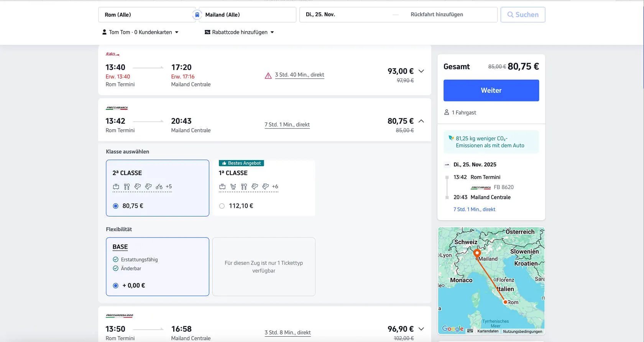Open Nutzungsbedingungen link on the map

[x=522, y=331]
